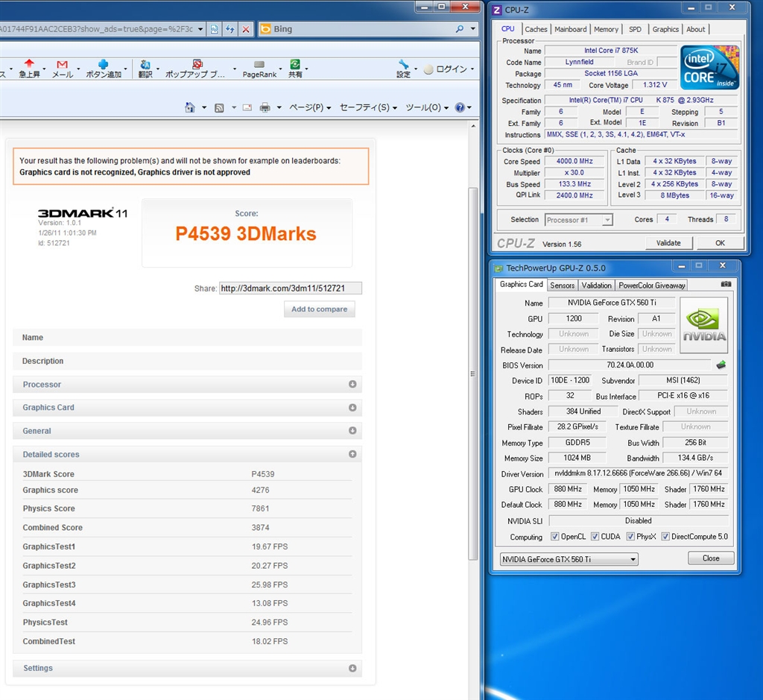Click the read mail icon in command bar
763x700 pixels.
pos(247,107)
